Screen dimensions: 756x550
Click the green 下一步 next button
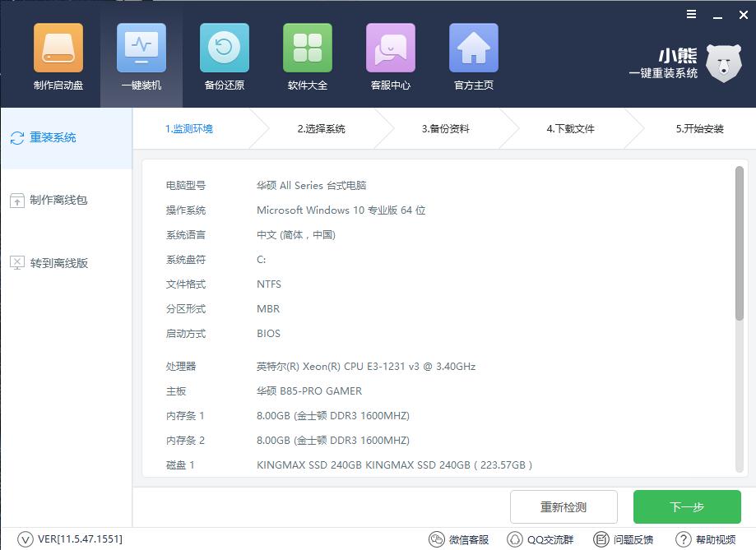tap(687, 506)
